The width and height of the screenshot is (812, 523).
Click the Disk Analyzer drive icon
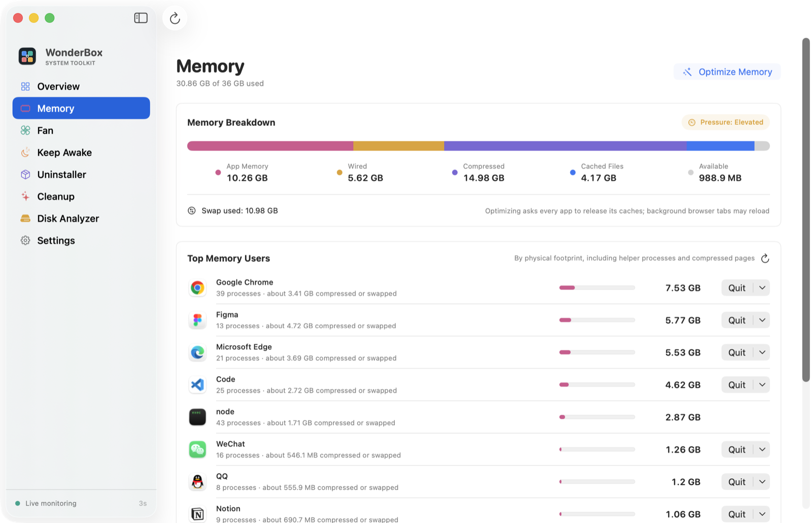pos(25,218)
